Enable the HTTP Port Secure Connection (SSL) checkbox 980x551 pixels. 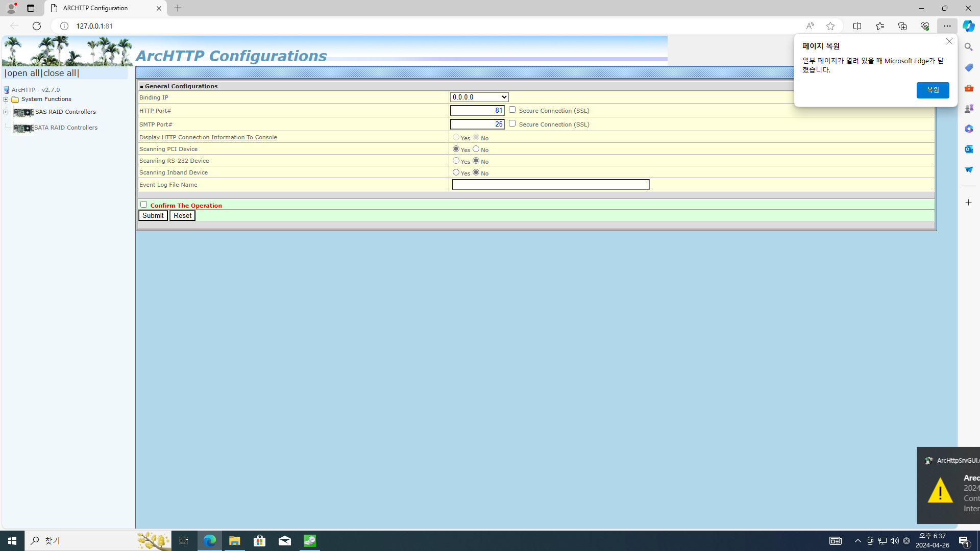512,110
